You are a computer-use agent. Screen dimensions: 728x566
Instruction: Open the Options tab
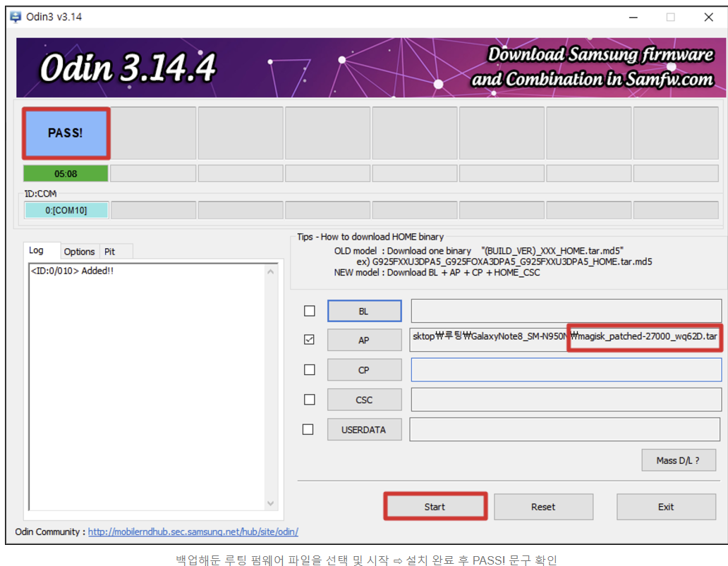80,252
